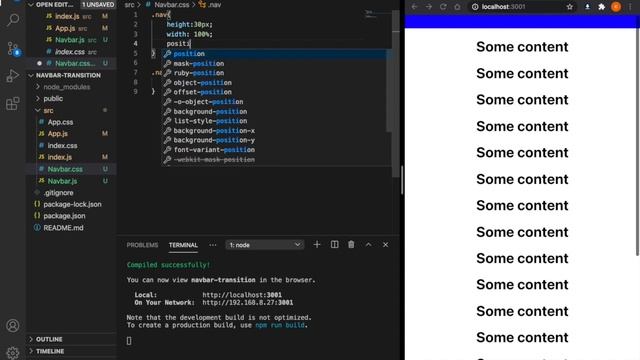Click the 'npm run build' link in terminal
This screenshot has height=360, width=640.
pyautogui.click(x=280, y=325)
